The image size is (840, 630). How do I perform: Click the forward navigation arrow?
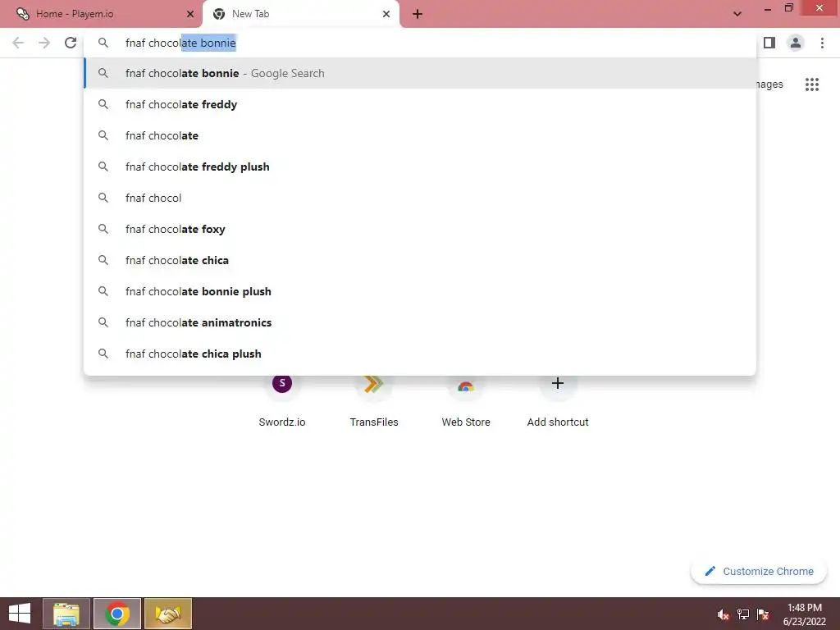[44, 43]
